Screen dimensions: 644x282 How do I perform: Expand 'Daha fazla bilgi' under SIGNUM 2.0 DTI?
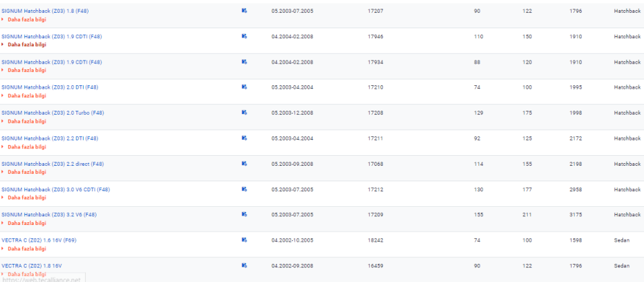coord(27,96)
